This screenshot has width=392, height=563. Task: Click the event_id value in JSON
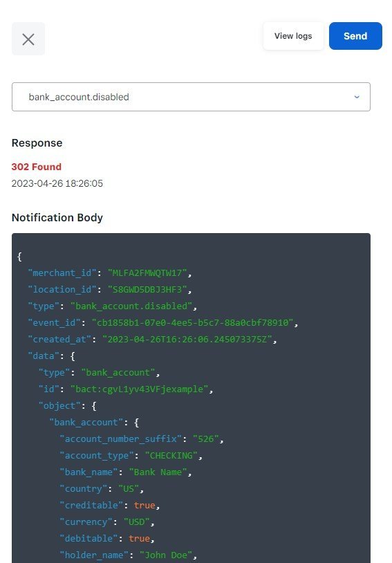pos(192,322)
